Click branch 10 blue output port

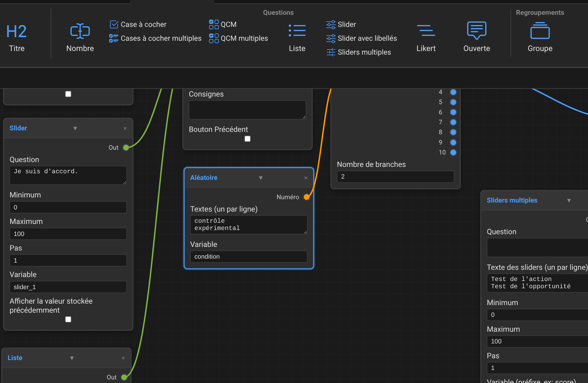click(x=453, y=152)
